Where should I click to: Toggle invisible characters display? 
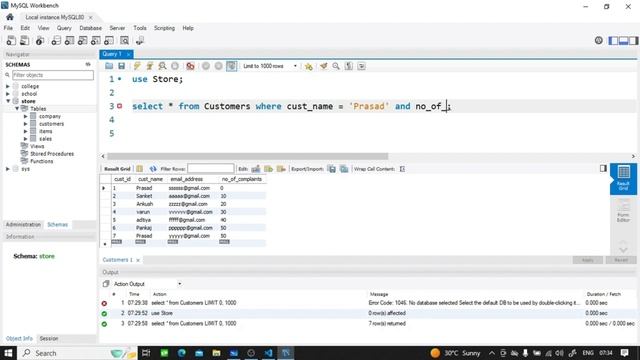[349, 66]
